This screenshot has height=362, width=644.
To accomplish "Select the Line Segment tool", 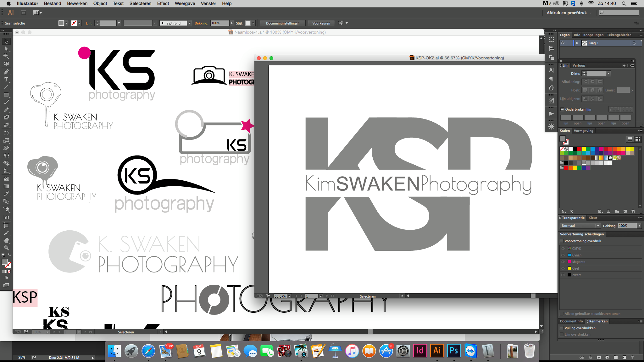I will tap(6, 87).
